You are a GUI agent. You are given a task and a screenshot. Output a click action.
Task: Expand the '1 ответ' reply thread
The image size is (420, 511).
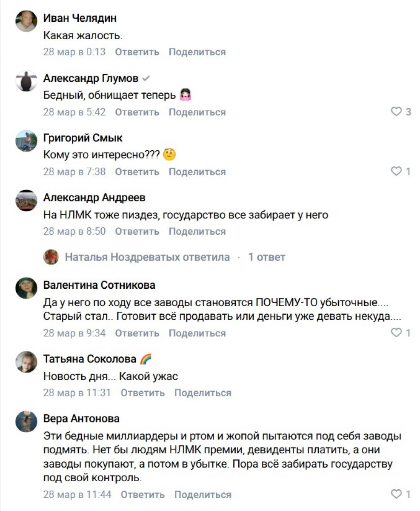[267, 257]
